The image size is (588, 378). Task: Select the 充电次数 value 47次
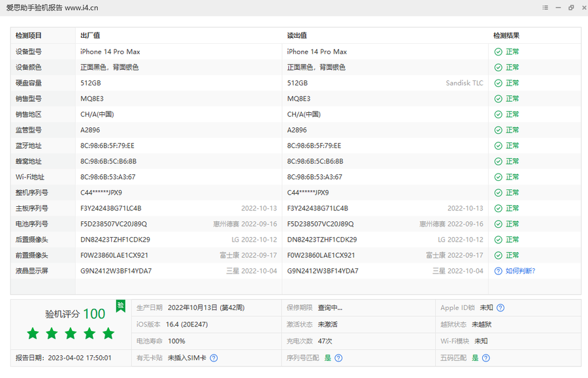click(x=325, y=341)
